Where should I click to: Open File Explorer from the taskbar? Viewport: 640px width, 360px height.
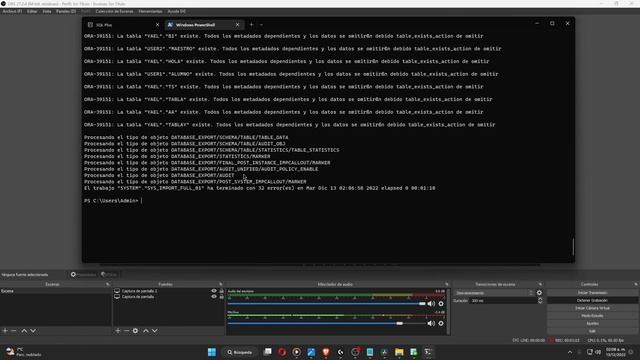pyautogui.click(x=399, y=352)
